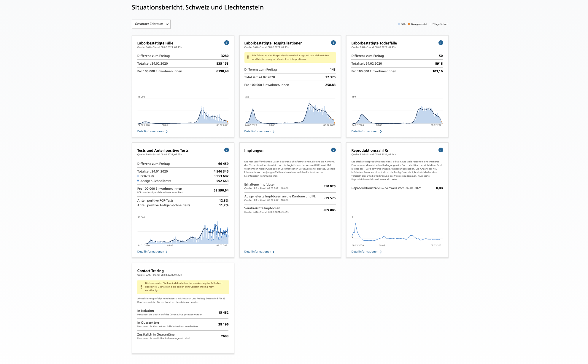Open info icon on Impfungen card
Viewport: 588px width, 364px height.
333,150
